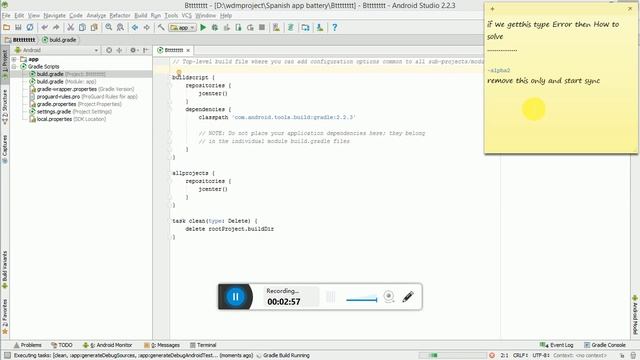The height and width of the screenshot is (360, 640).
Task: Select build.gradle (Module: app) file
Action: [x=62, y=82]
